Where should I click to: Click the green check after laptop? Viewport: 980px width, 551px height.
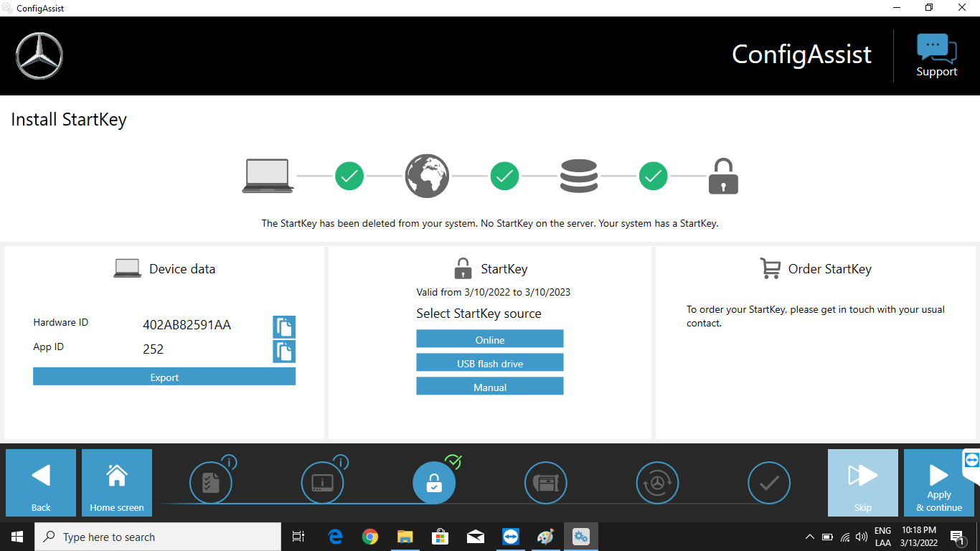(x=349, y=176)
